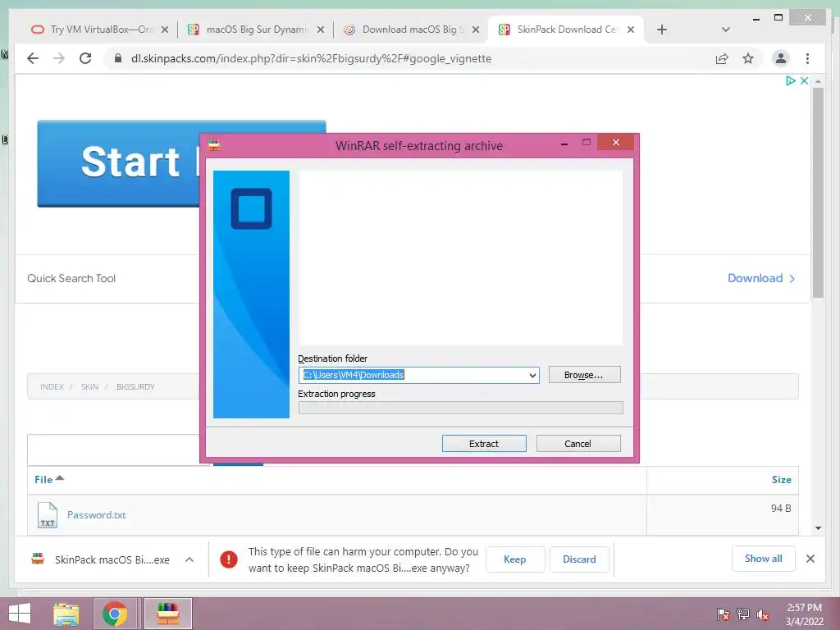Viewport: 840px width, 630px height.
Task: Reload the page
Action: tap(85, 58)
